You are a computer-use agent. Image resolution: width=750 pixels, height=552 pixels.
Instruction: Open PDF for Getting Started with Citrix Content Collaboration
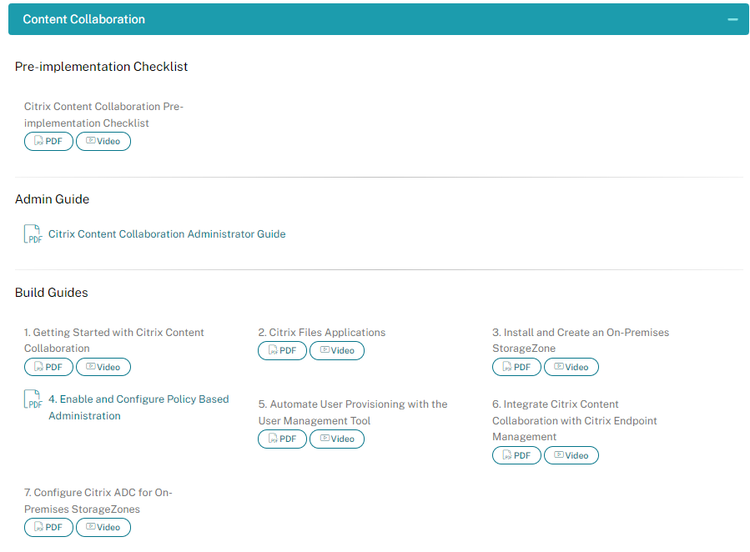(x=49, y=367)
